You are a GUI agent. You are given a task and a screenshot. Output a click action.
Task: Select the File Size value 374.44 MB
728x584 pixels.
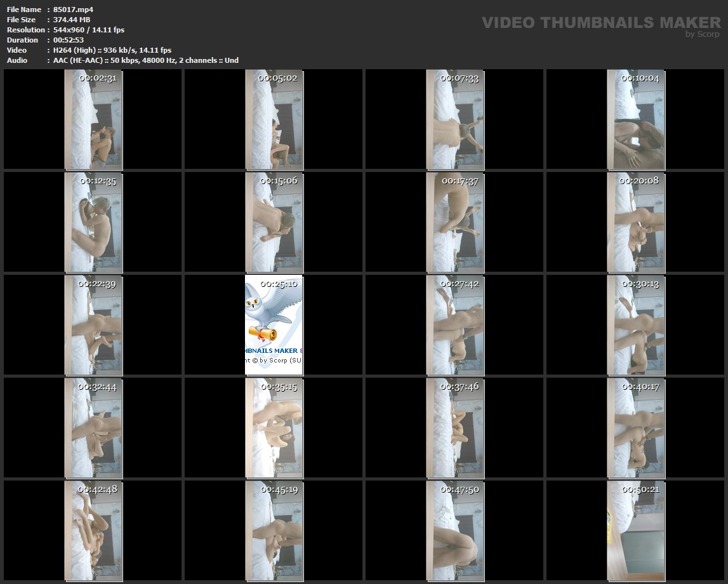click(72, 20)
